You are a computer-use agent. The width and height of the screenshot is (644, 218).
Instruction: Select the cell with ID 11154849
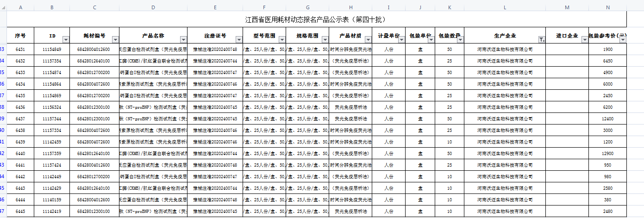click(x=52, y=50)
